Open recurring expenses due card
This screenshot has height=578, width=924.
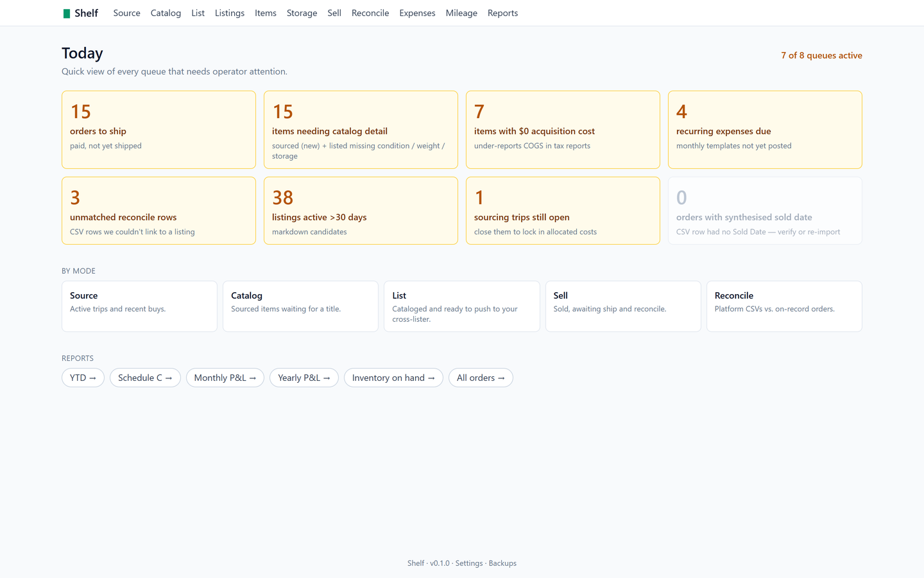765,130
